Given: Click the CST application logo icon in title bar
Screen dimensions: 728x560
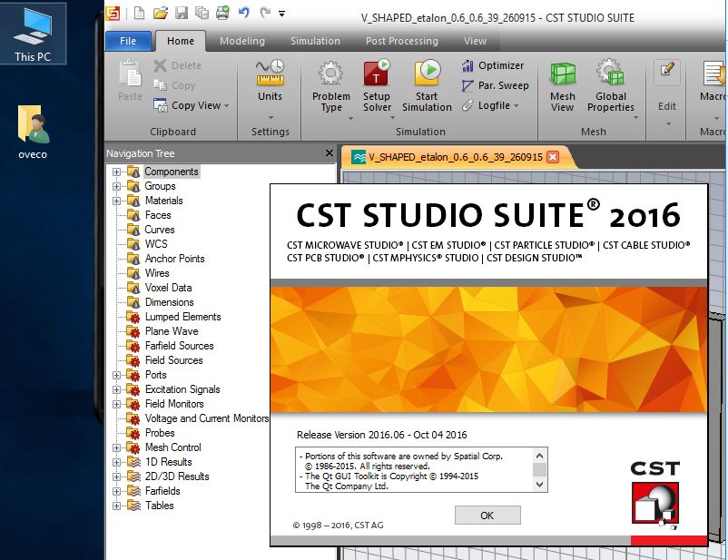Looking at the screenshot, I should (x=113, y=13).
